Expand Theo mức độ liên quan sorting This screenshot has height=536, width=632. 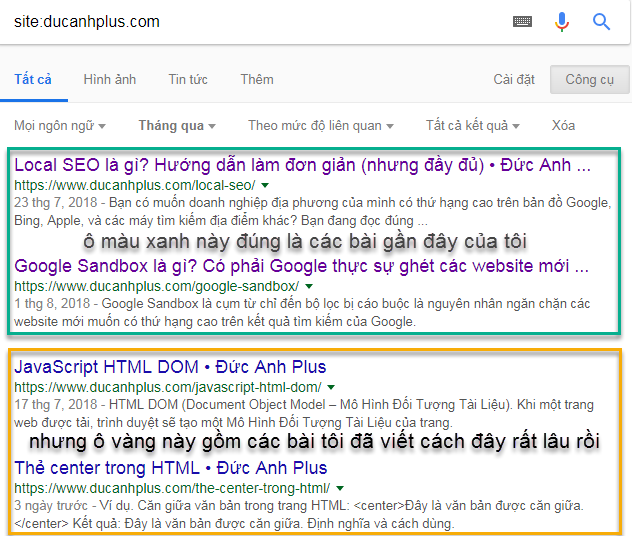[320, 126]
